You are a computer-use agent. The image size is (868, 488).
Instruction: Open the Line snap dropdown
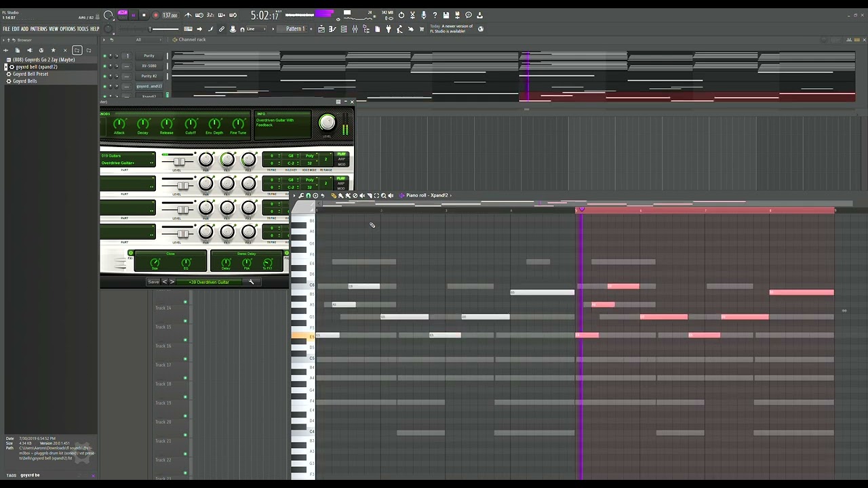[x=256, y=29]
